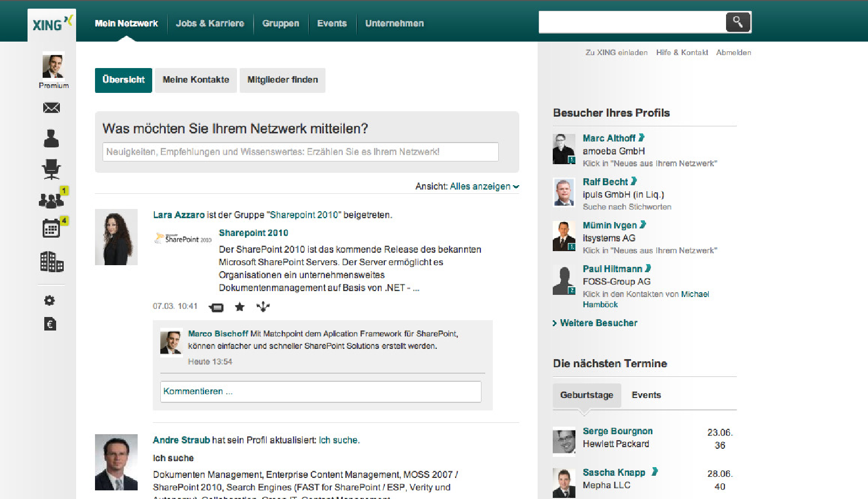
Task: Click the contacts person icon in sidebar
Action: [x=51, y=139]
